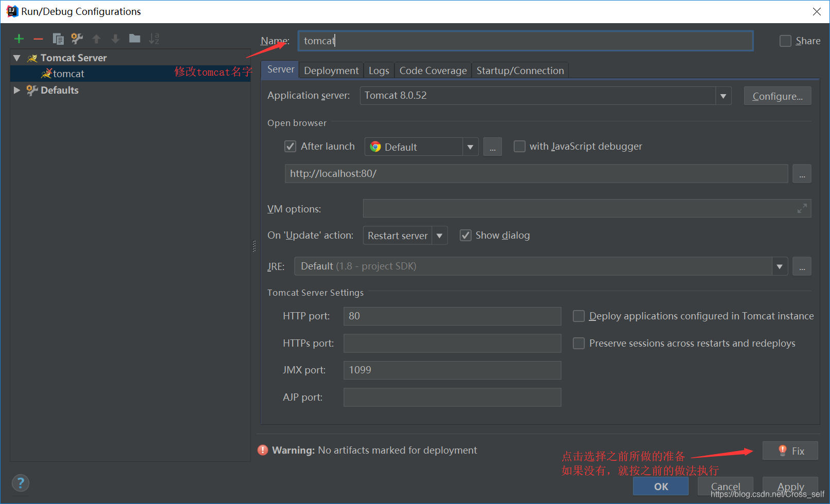Close the Run/Debug Configurations dialog
The height and width of the screenshot is (504, 830).
coord(817,11)
